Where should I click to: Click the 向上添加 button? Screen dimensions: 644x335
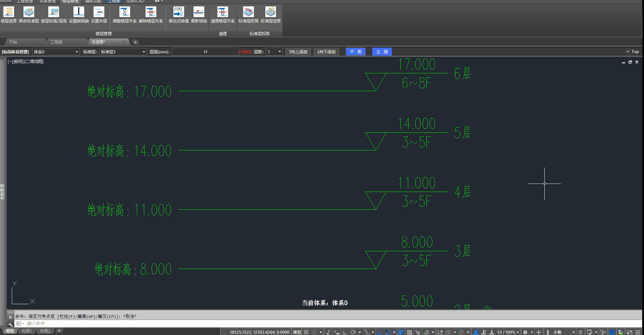pos(298,52)
